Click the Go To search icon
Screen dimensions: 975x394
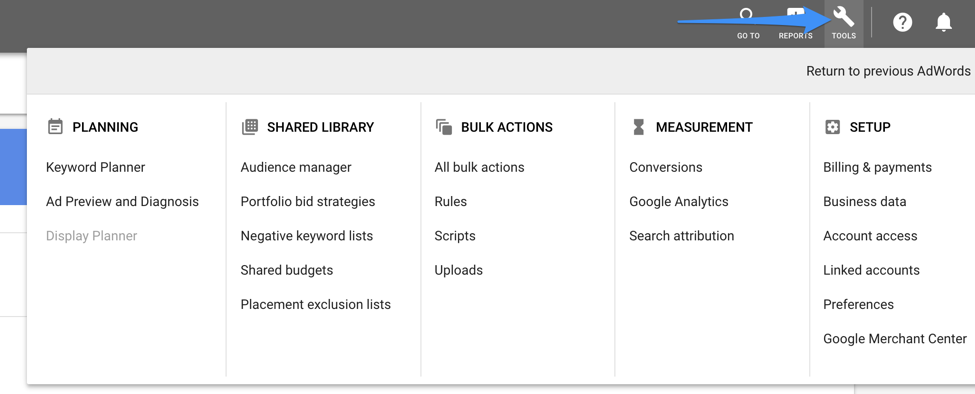746,16
